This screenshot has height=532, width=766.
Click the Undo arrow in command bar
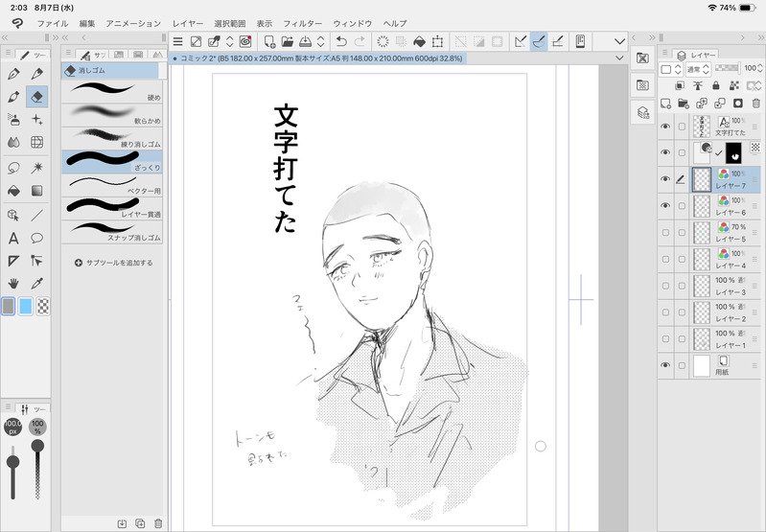(341, 41)
